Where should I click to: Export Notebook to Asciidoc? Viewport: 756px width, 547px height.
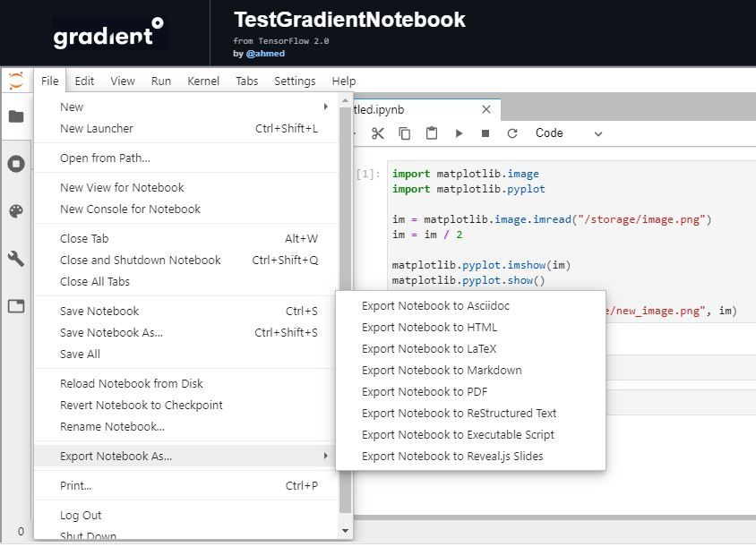pos(470,305)
